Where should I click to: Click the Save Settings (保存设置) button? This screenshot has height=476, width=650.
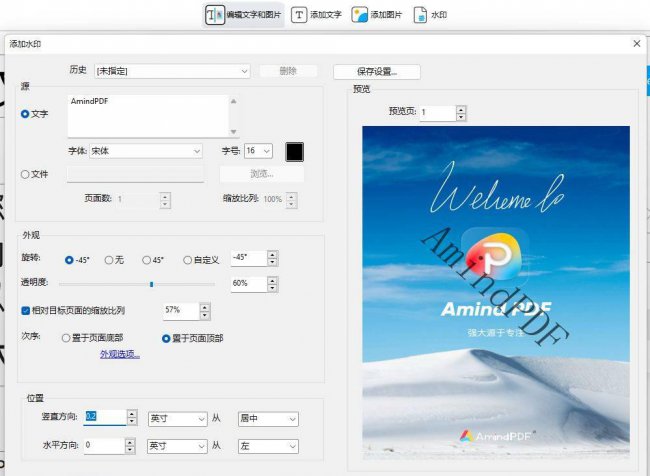click(376, 72)
